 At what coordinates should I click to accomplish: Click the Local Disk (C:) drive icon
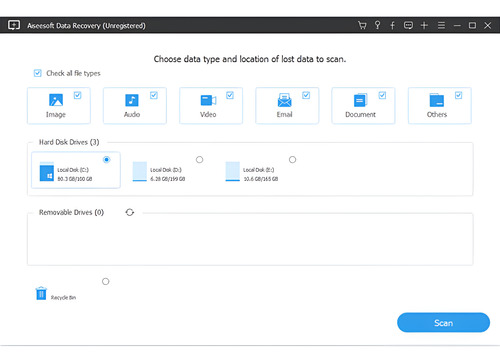pos(47,171)
